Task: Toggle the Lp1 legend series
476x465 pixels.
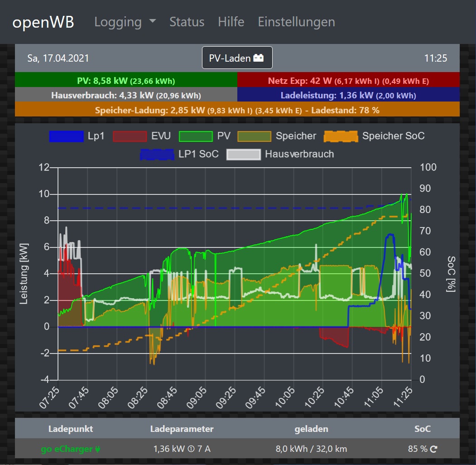Action: coord(77,136)
